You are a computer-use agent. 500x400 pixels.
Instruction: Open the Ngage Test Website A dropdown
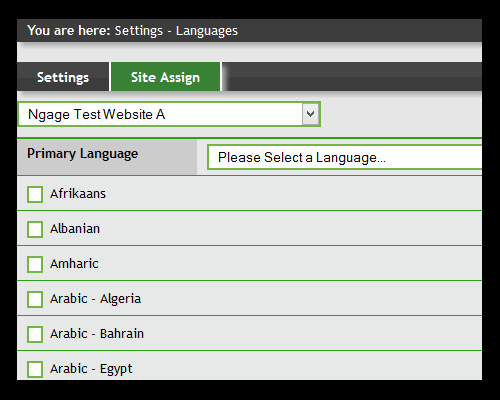click(x=169, y=114)
